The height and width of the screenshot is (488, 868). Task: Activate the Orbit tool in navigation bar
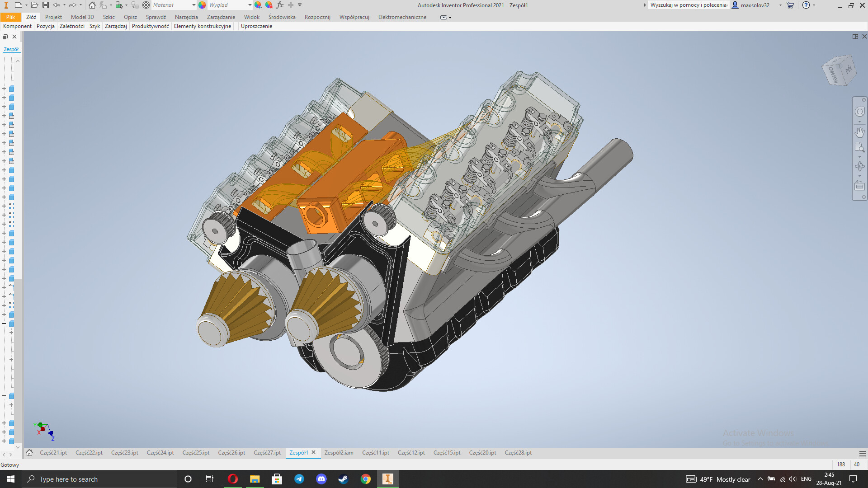coord(859,166)
